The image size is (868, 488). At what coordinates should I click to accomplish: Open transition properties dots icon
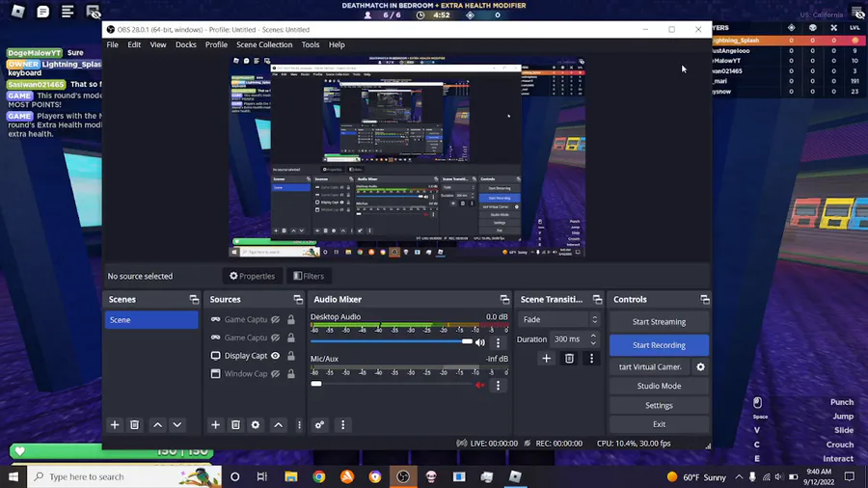point(591,359)
